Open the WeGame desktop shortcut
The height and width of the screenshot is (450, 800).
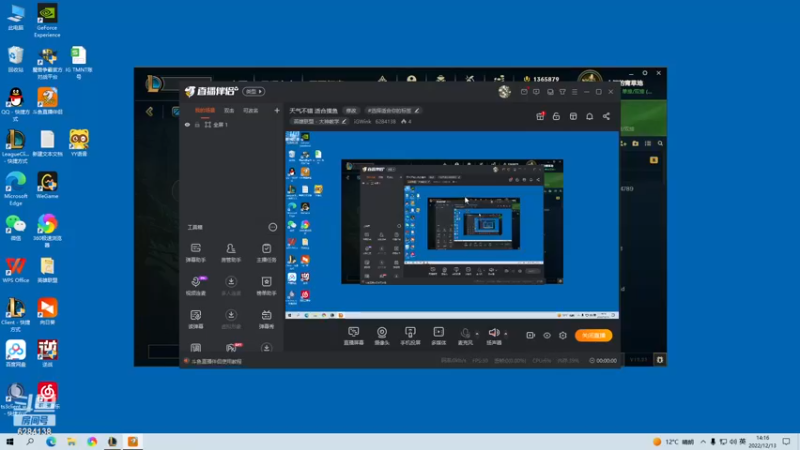pyautogui.click(x=47, y=186)
